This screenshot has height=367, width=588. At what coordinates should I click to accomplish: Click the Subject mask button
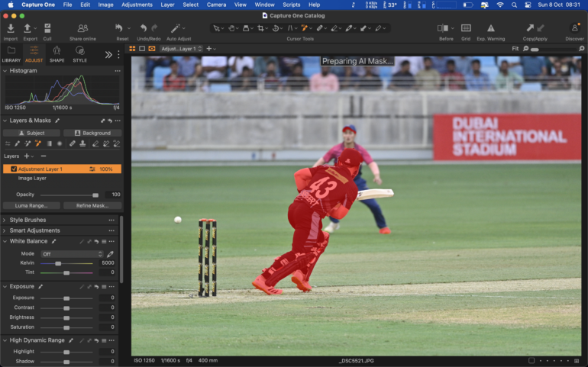(x=31, y=133)
